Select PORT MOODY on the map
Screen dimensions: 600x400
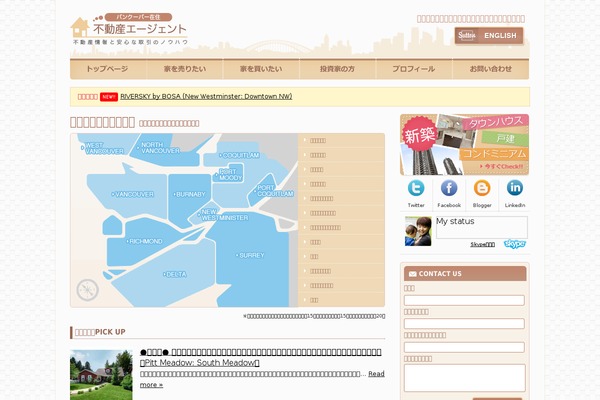pos(229,175)
